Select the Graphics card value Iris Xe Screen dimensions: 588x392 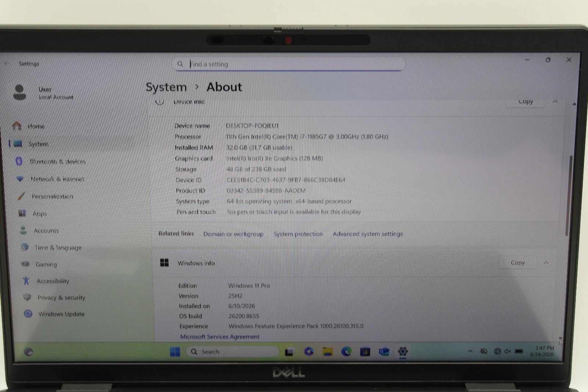click(x=275, y=158)
